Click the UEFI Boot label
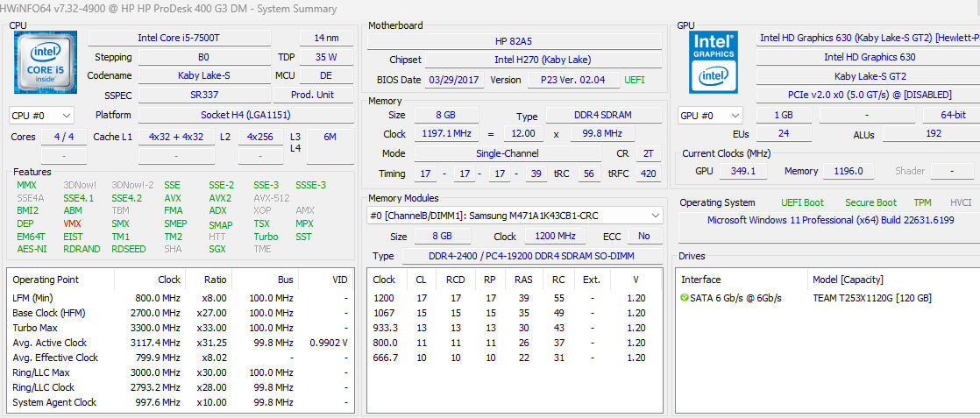 803,202
